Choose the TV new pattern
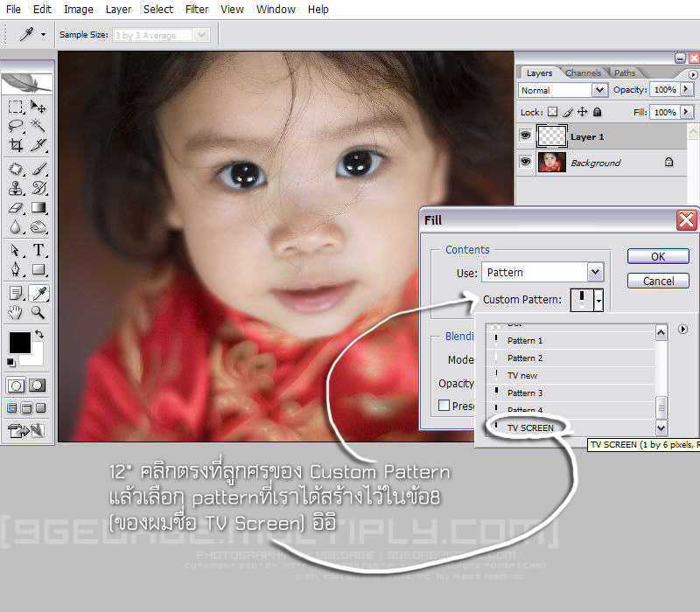Screen dimensions: 700x612 coord(570,376)
